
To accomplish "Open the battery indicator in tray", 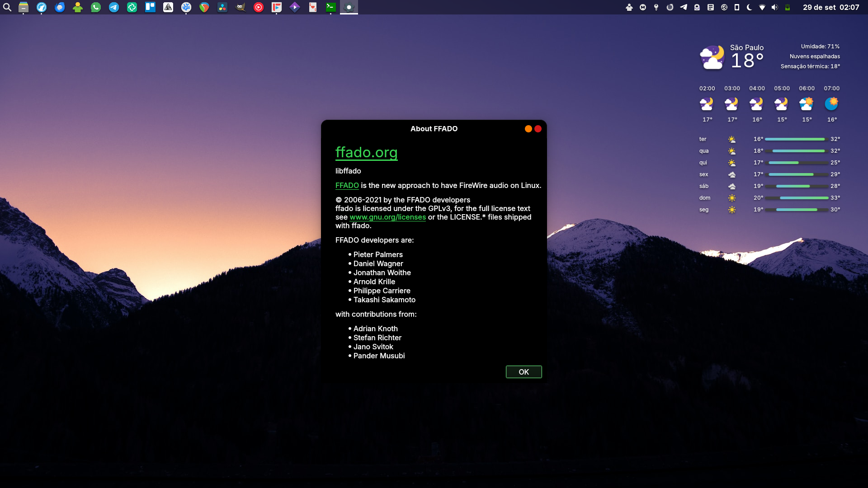I will 788,7.
